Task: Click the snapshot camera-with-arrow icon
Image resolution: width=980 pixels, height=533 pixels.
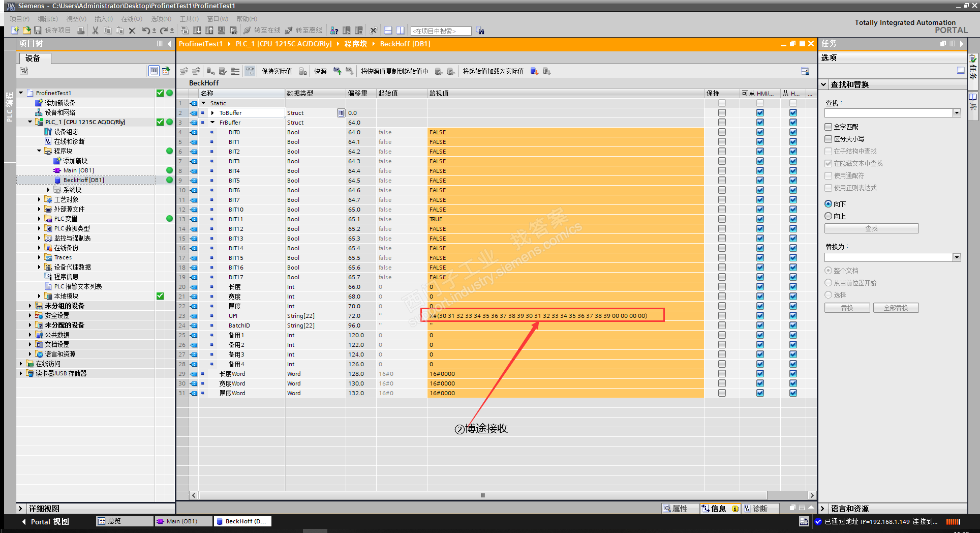Action: pos(337,71)
